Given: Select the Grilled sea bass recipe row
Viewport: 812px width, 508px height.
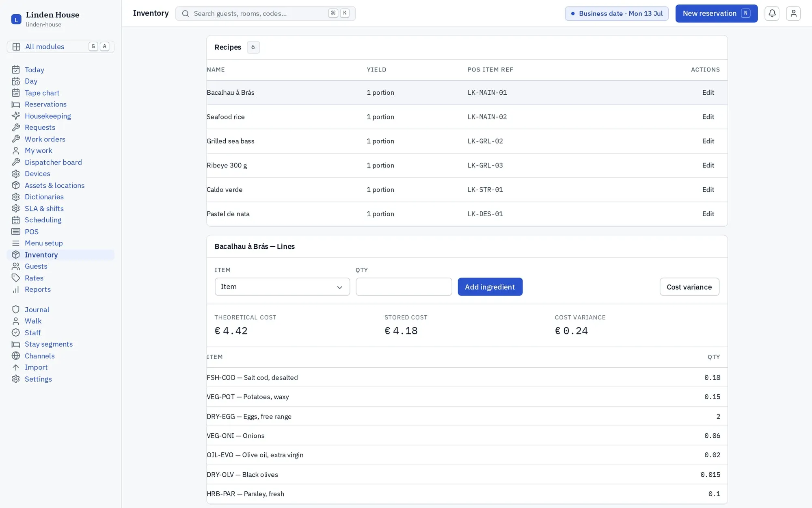Looking at the screenshot, I should [x=467, y=141].
